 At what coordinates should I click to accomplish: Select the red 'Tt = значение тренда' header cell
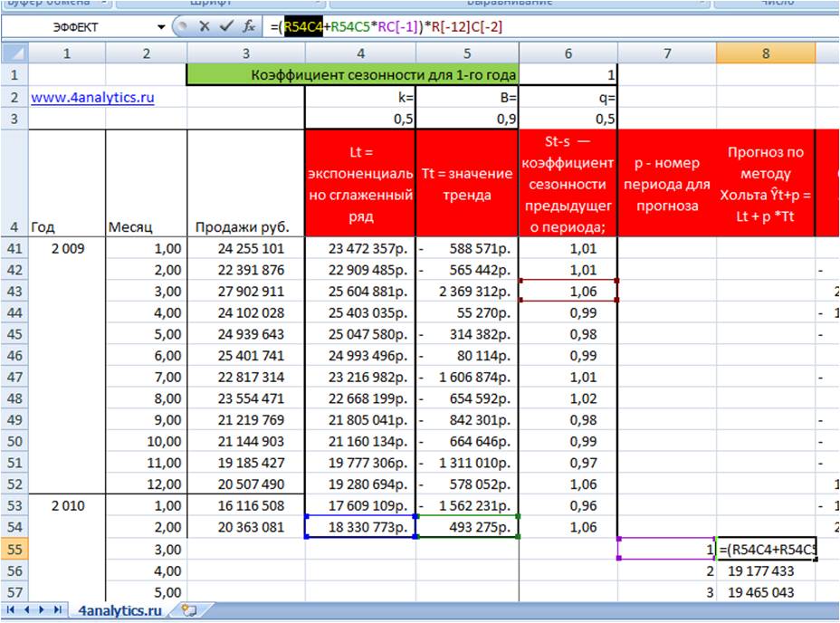coord(469,184)
